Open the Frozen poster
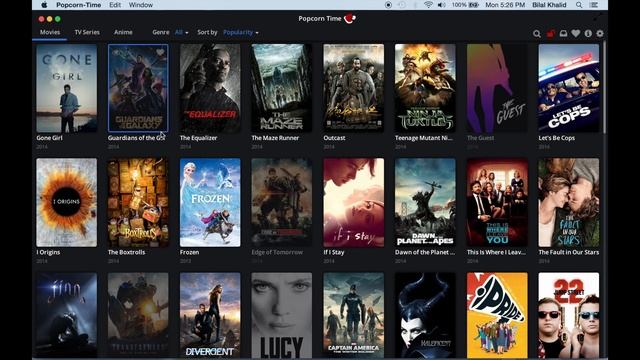This screenshot has height=360, width=640. click(210, 202)
